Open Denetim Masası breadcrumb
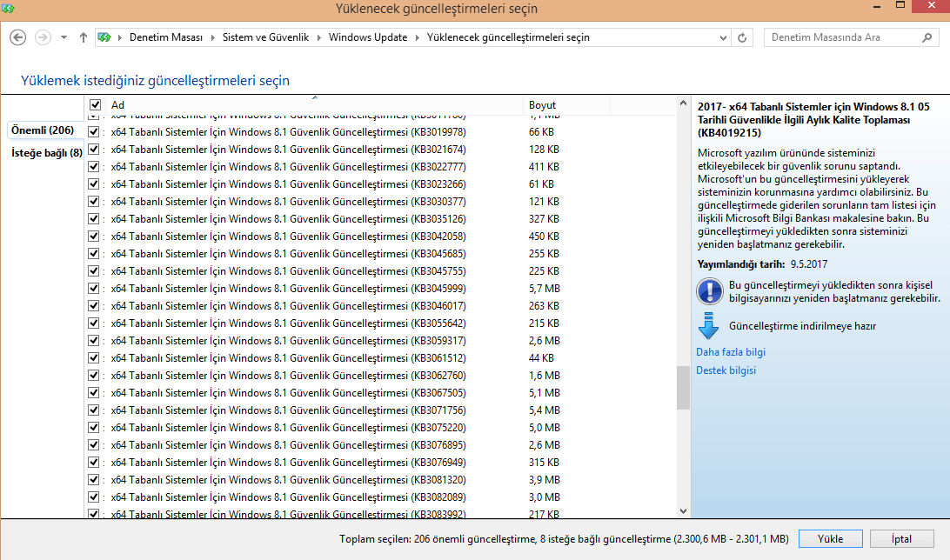 (166, 37)
